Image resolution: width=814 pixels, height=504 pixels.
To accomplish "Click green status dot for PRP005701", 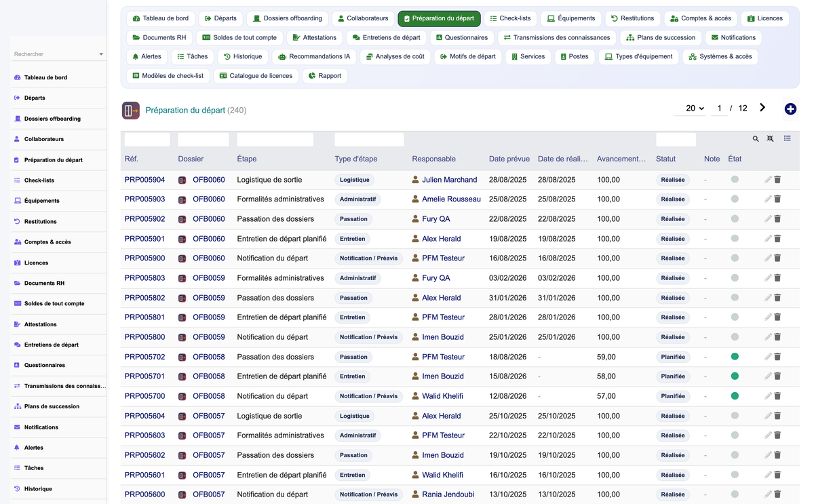I will pos(735,376).
